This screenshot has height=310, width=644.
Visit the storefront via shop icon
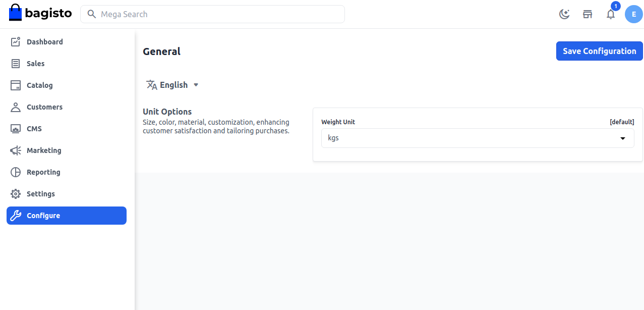coord(588,14)
